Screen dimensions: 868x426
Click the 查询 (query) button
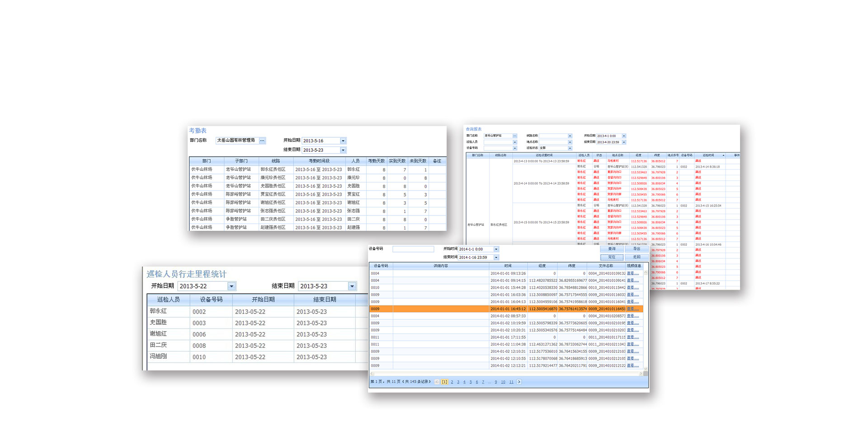(612, 249)
